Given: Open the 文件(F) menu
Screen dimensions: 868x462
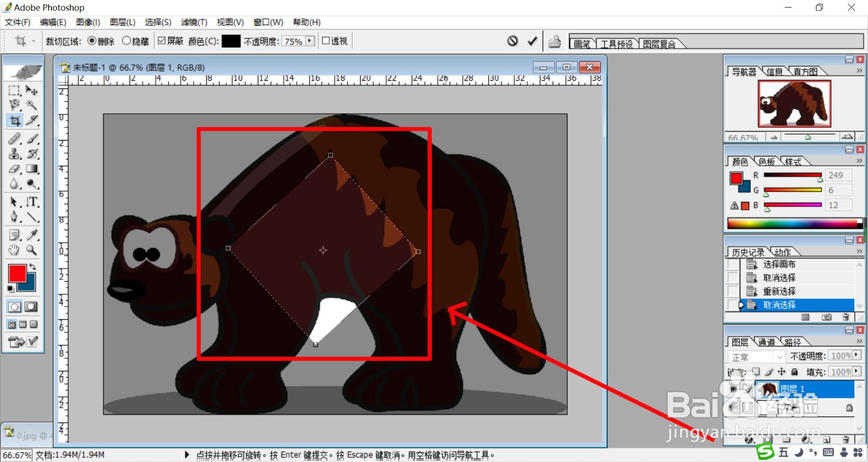Looking at the screenshot, I should [x=17, y=22].
